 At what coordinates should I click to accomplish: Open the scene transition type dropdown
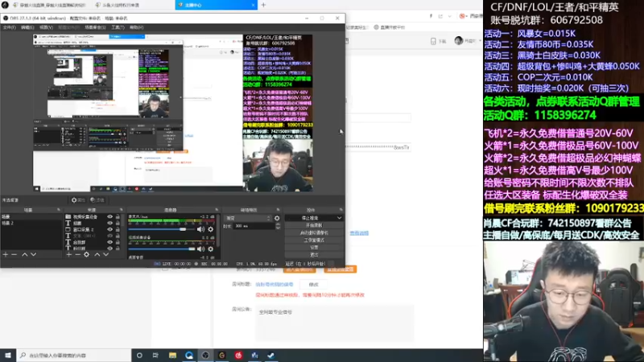[248, 218]
